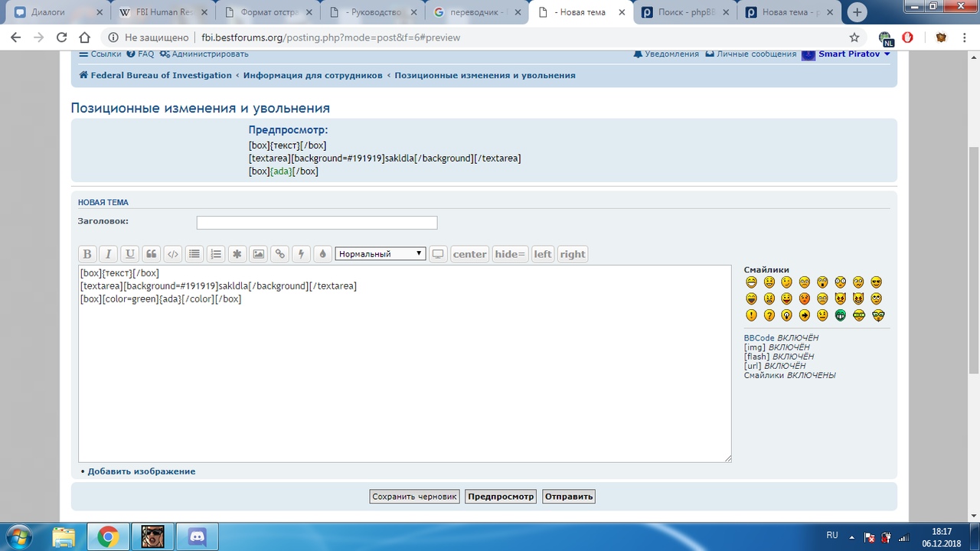Viewport: 980px width, 551px height.
Task: Open the font color droplet tool
Action: click(322, 254)
